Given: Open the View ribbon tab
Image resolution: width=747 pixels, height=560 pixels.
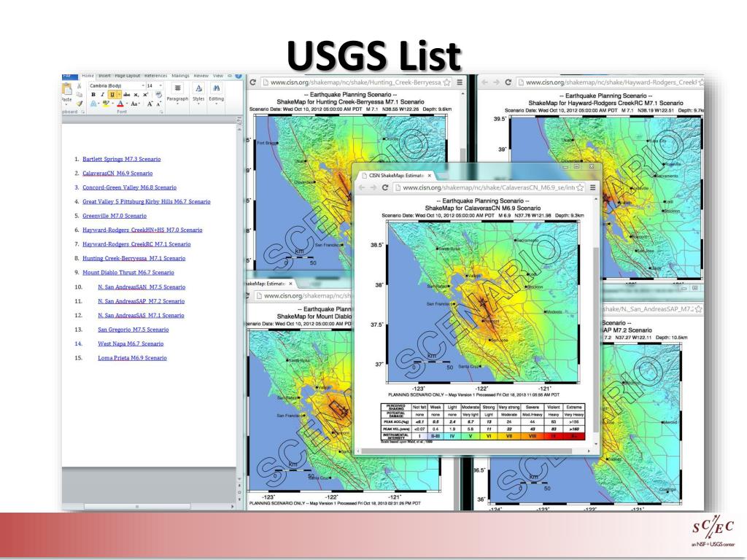Looking at the screenshot, I should coord(218,76).
